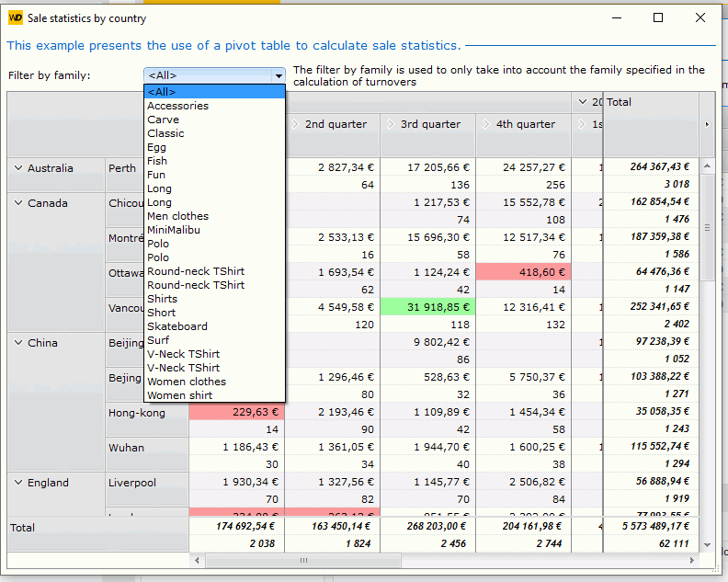Maximize the Sale statistics window
This screenshot has height=582, width=728.
pos(658,17)
